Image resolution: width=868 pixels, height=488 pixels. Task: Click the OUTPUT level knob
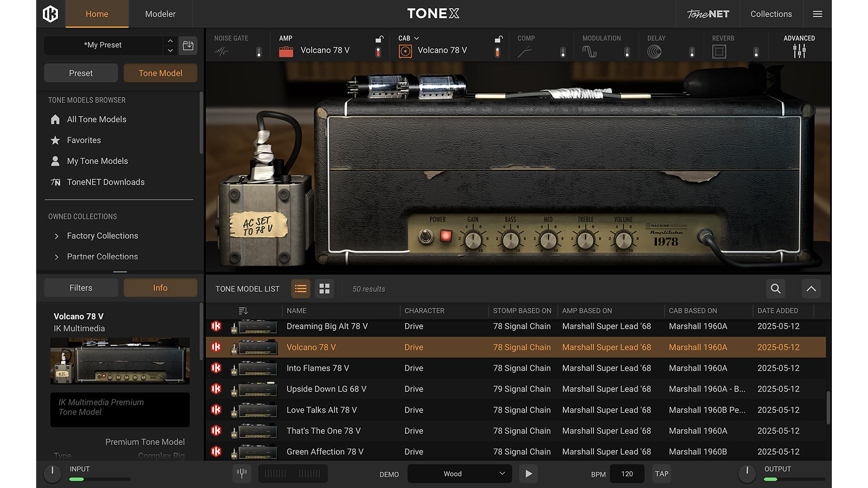click(747, 474)
